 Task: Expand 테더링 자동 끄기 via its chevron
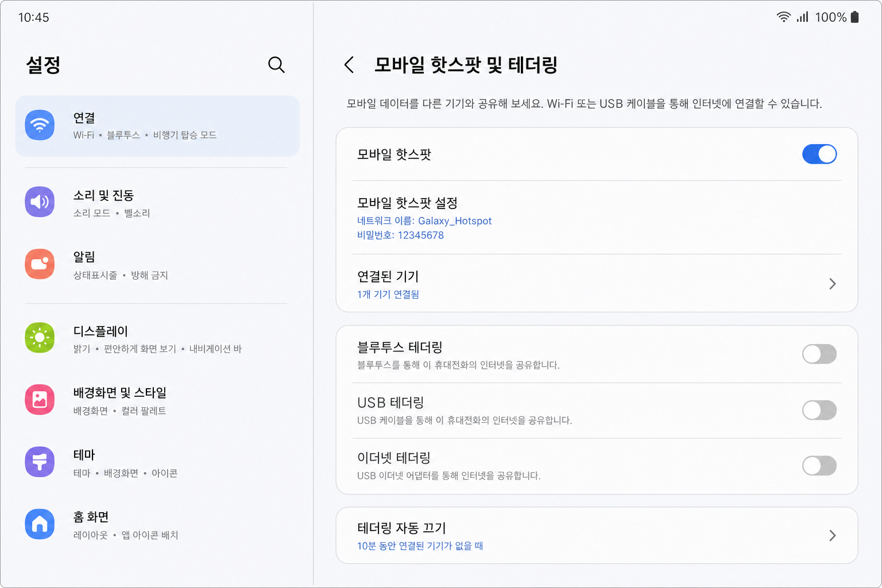(x=832, y=536)
